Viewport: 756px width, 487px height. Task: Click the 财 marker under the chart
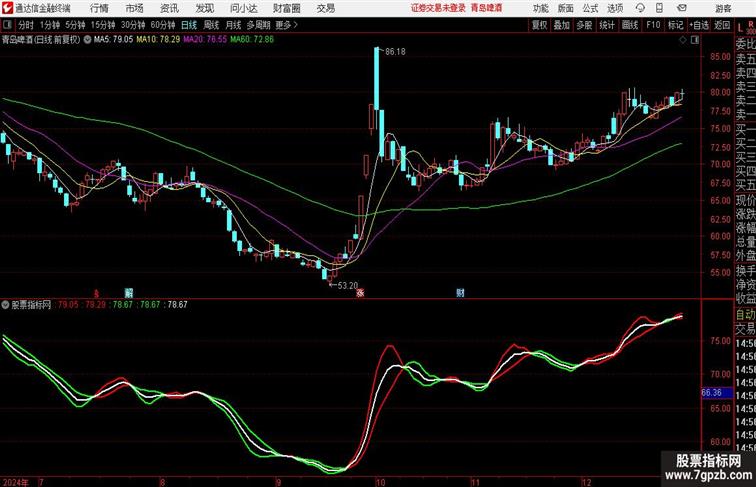point(460,293)
